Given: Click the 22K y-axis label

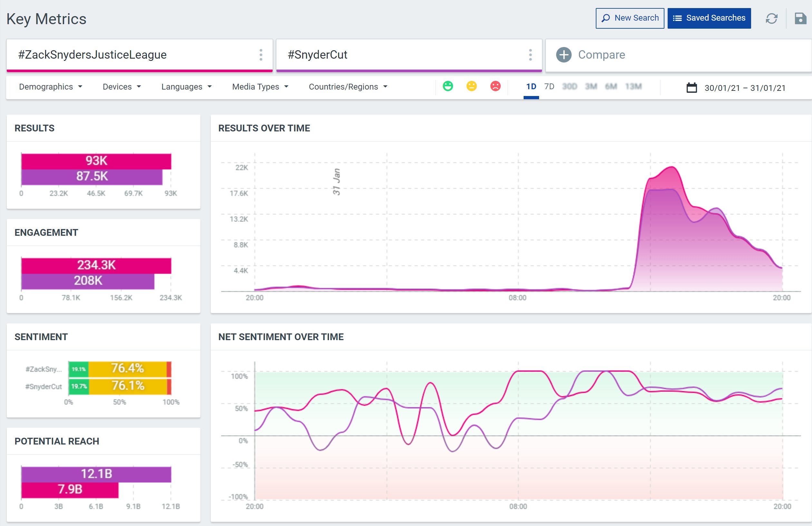Looking at the screenshot, I should tap(242, 167).
